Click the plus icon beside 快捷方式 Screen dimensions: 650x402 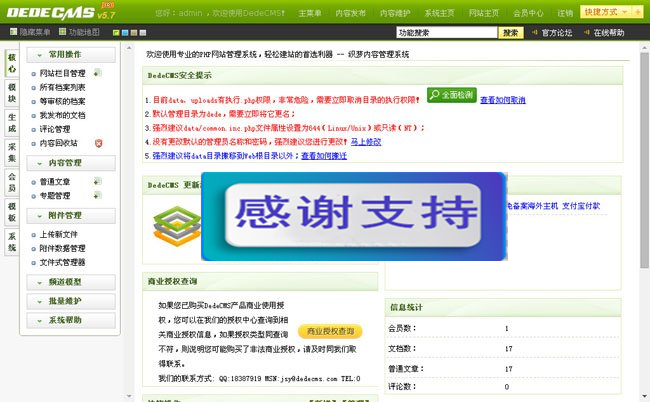(x=638, y=12)
